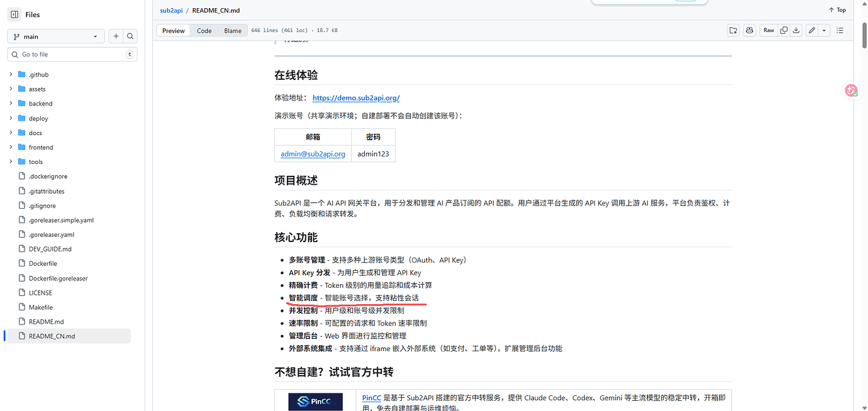
Task: Edit this file with pencil icon
Action: [x=812, y=30]
